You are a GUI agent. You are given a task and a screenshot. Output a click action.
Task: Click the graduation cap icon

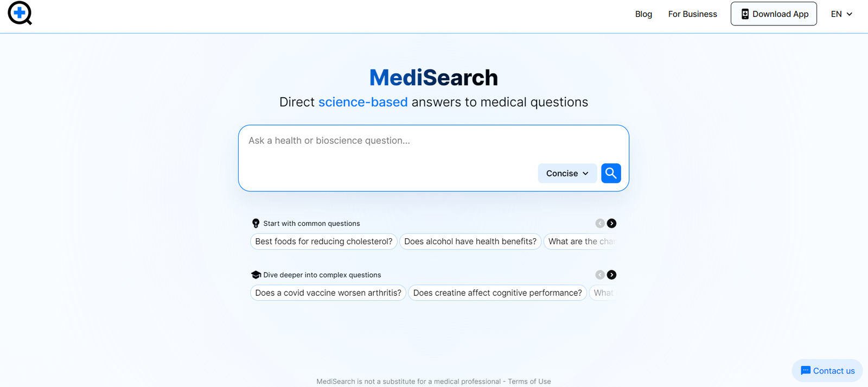coord(256,275)
